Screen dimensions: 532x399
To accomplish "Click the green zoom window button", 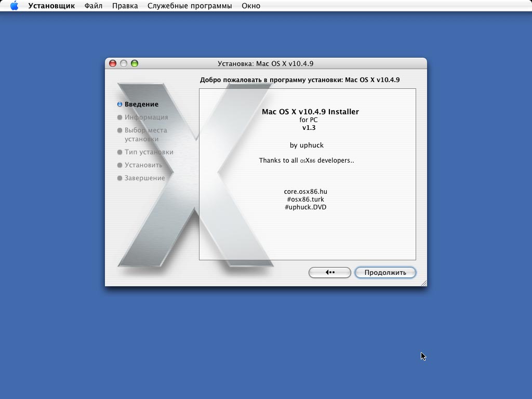I will tap(135, 63).
